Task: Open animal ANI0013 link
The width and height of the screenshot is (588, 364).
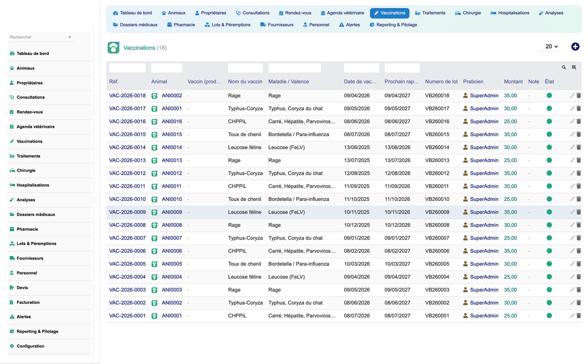Action: point(172,160)
